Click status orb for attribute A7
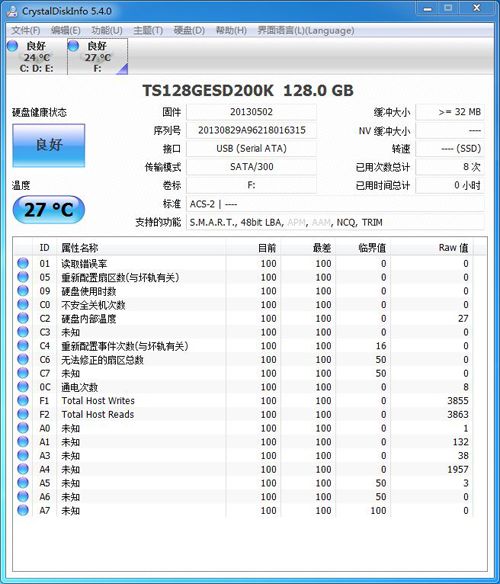Image resolution: width=500 pixels, height=584 pixels. point(23,510)
